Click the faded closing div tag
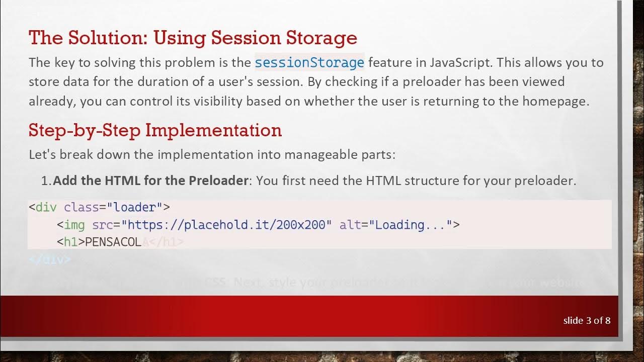 coord(50,259)
